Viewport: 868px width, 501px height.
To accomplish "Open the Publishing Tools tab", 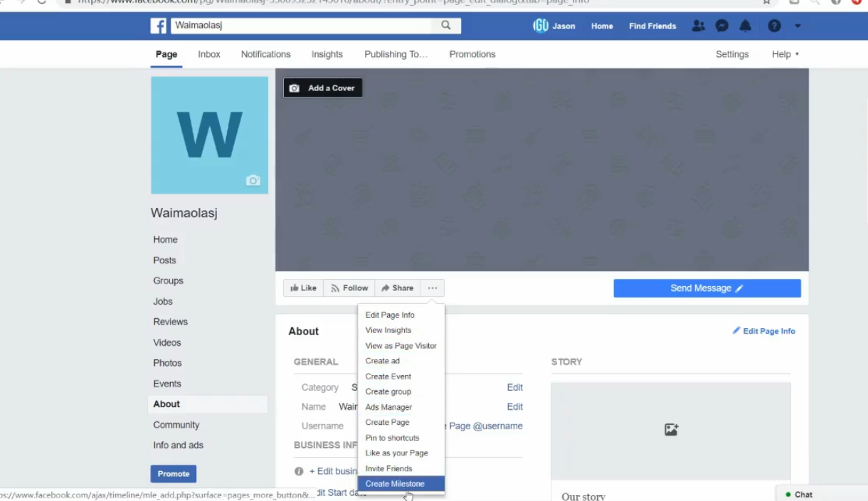I will [396, 54].
